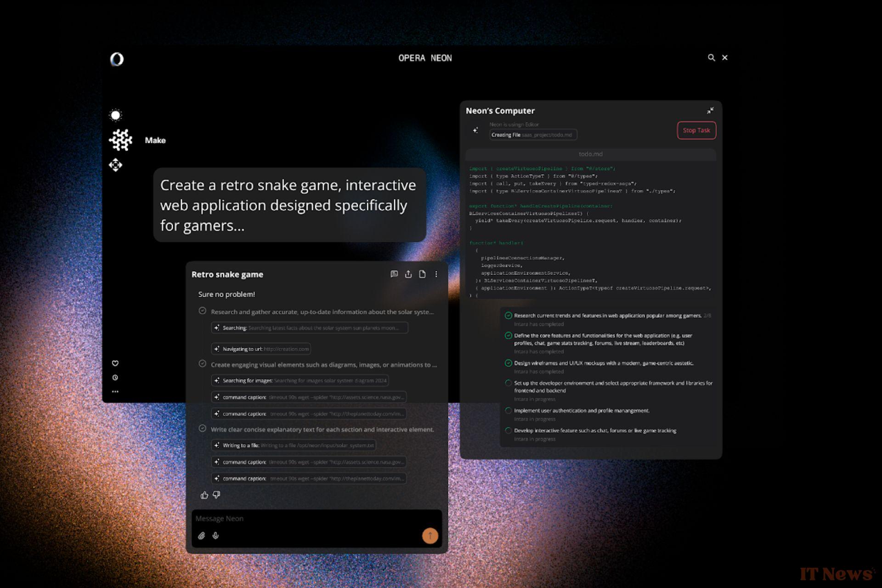Switch to the todo.md tab

click(x=590, y=154)
